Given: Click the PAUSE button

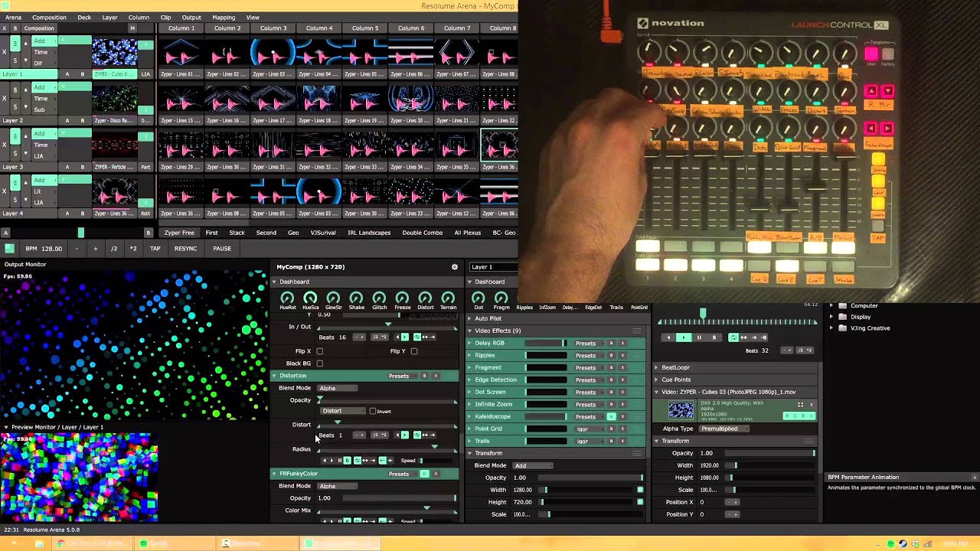Looking at the screenshot, I should pos(222,249).
